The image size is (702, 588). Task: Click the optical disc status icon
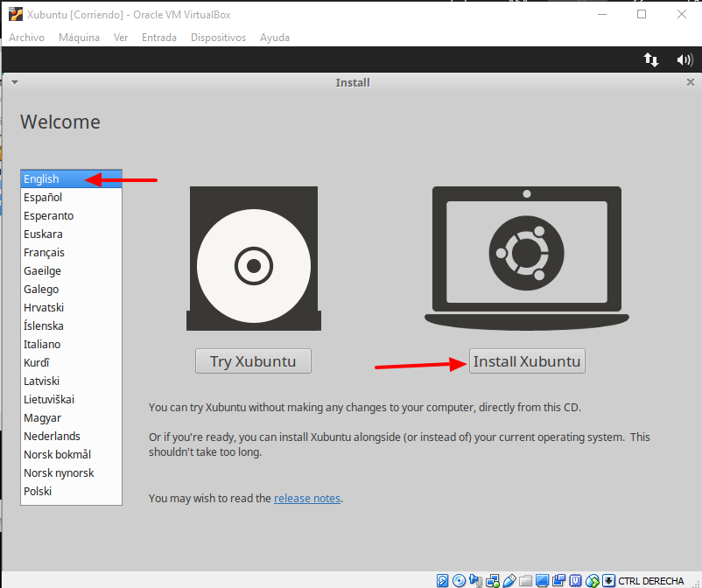coord(459,581)
